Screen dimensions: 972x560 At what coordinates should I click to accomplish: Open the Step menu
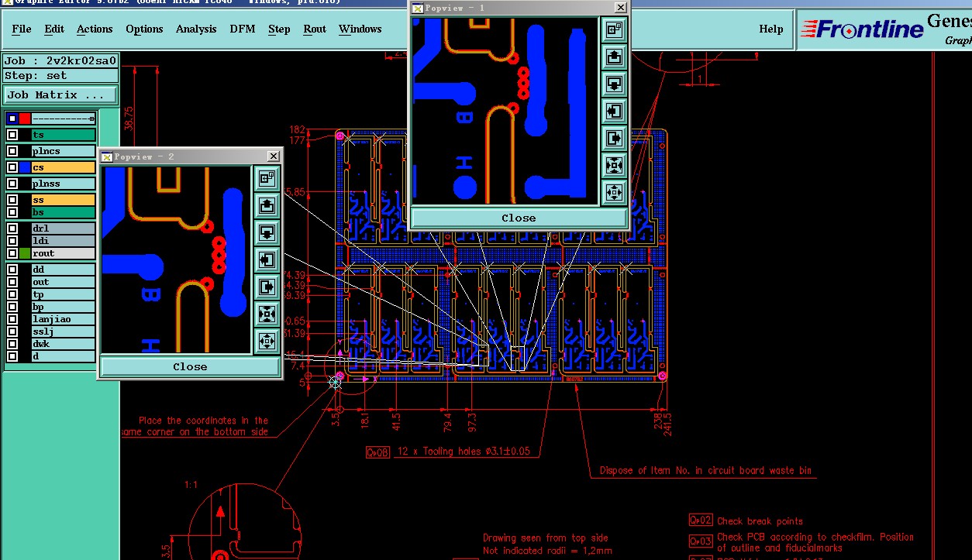[279, 29]
